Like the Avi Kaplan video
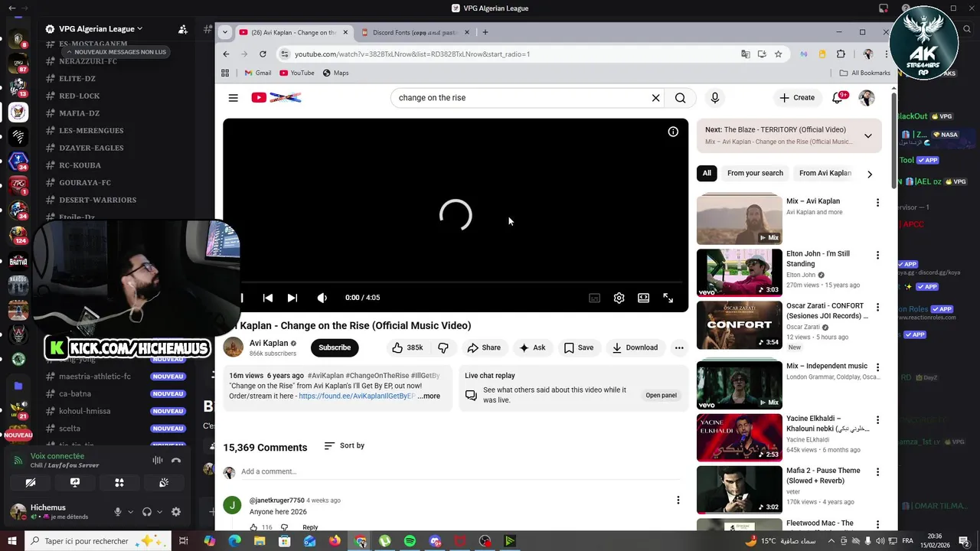 point(407,347)
